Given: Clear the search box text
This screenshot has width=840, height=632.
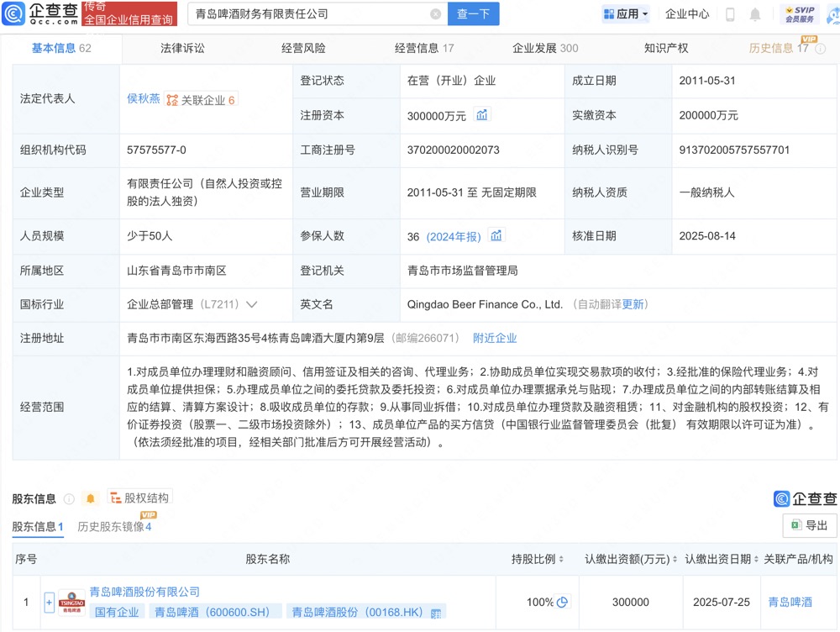Looking at the screenshot, I should (436, 14).
